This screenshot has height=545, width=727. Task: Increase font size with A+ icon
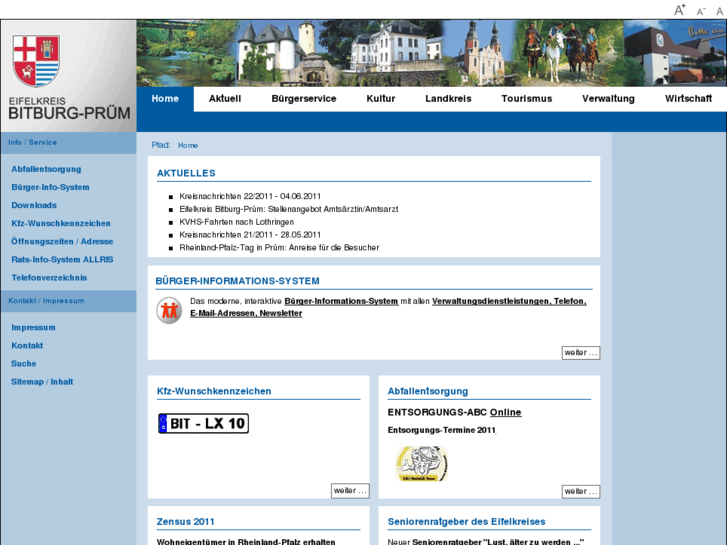point(680,10)
